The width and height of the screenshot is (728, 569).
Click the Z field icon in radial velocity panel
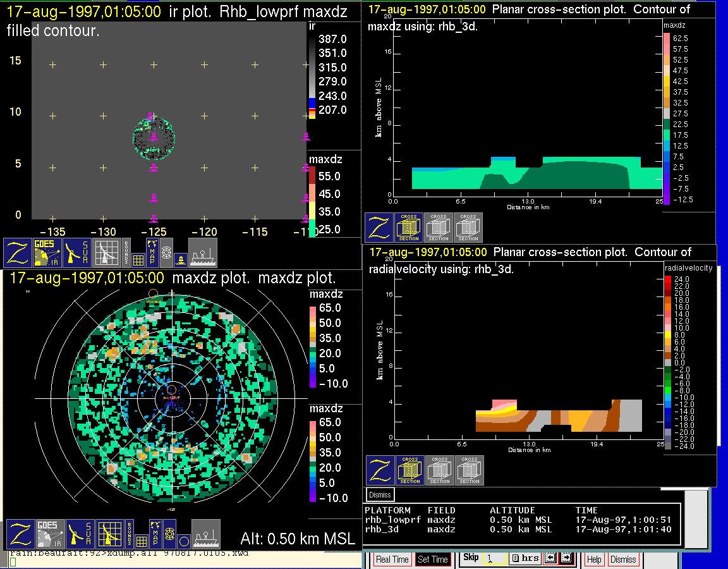pyautogui.click(x=380, y=470)
